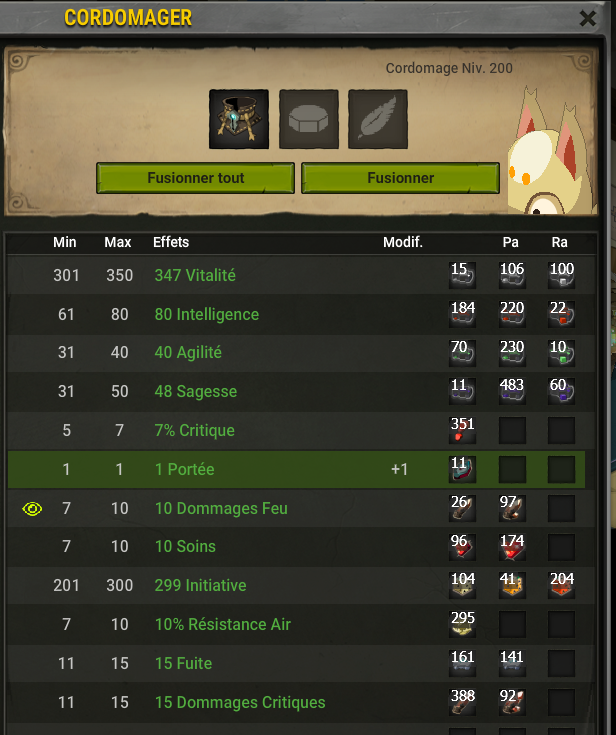Apply the Critique rune with quantity 351

click(462, 430)
